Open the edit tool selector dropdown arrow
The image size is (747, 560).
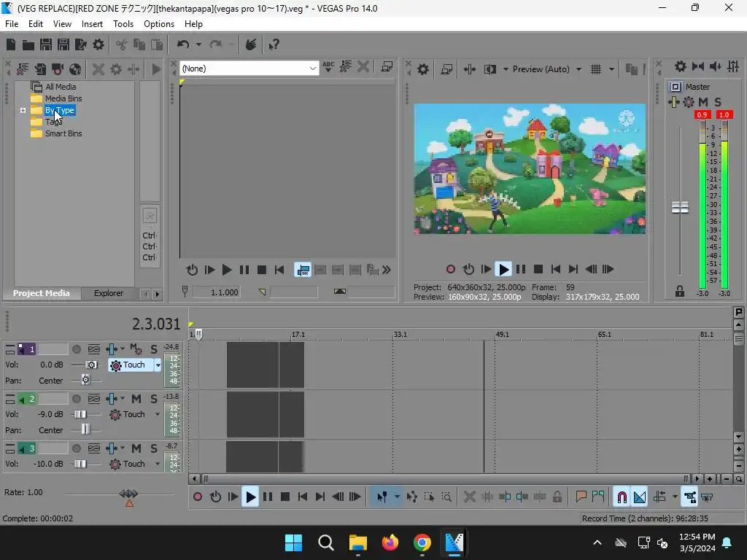tap(397, 497)
